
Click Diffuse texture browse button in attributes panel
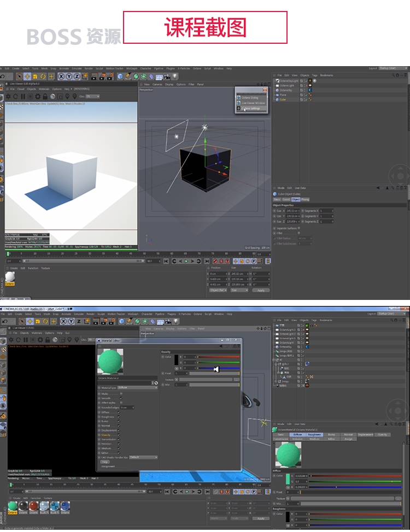tap(398, 499)
